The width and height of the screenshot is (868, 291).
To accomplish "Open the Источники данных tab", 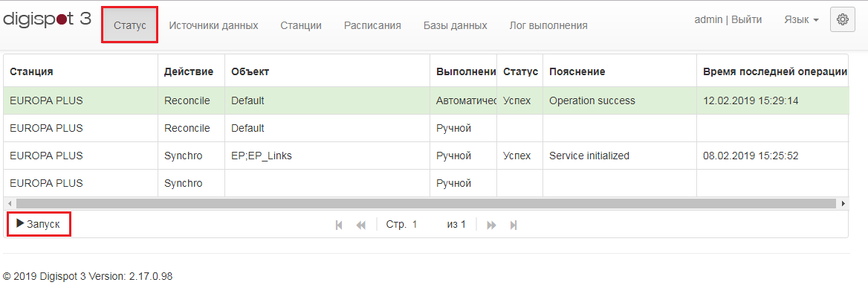I will point(214,25).
